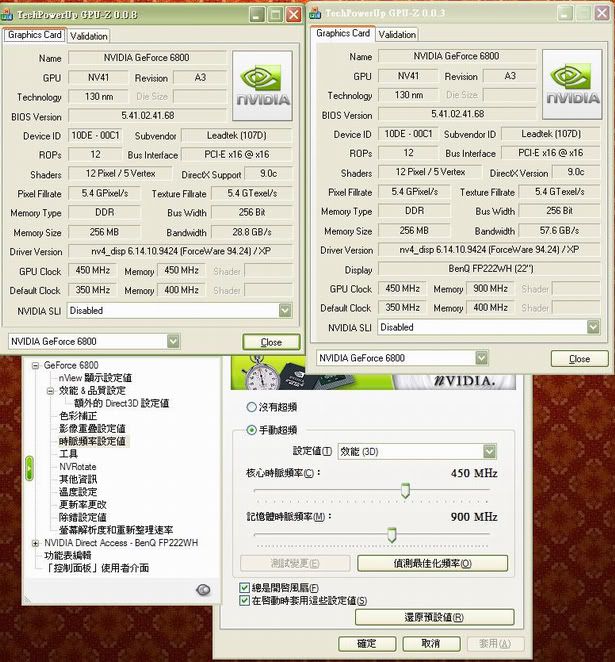Select 螢幕解析度和重新整理速率 tree item
The image size is (615, 662).
tap(116, 530)
